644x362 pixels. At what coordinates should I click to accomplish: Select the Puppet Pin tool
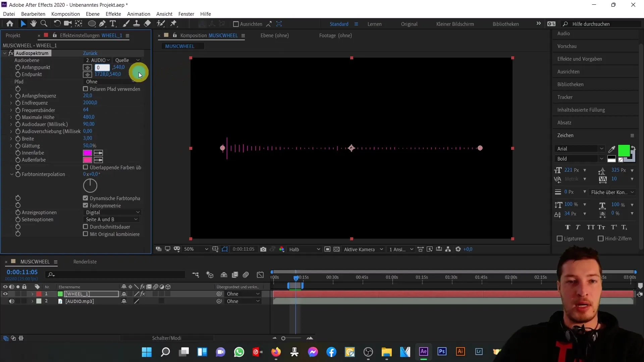click(173, 23)
